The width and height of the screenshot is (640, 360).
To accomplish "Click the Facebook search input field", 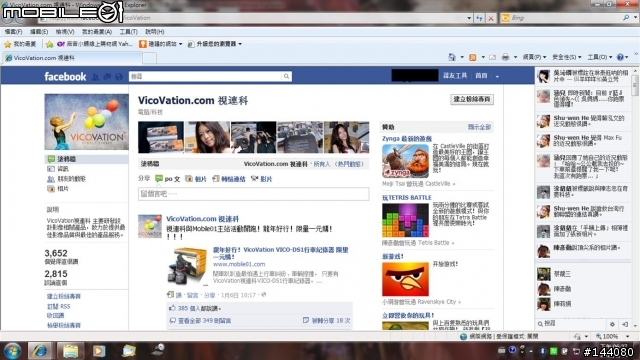I will click(206, 76).
